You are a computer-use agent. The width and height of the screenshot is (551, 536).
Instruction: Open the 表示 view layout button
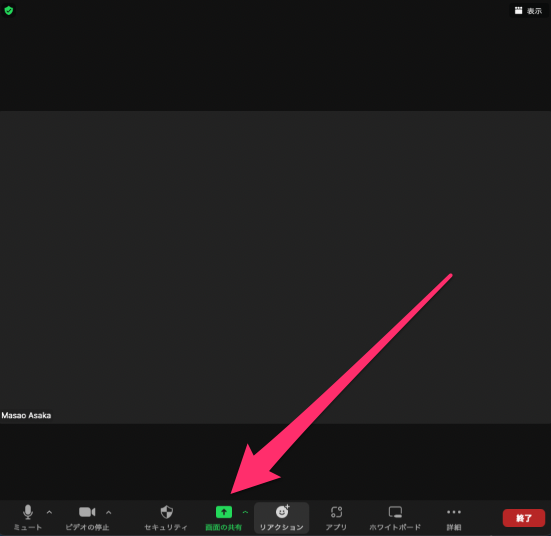pyautogui.click(x=529, y=11)
